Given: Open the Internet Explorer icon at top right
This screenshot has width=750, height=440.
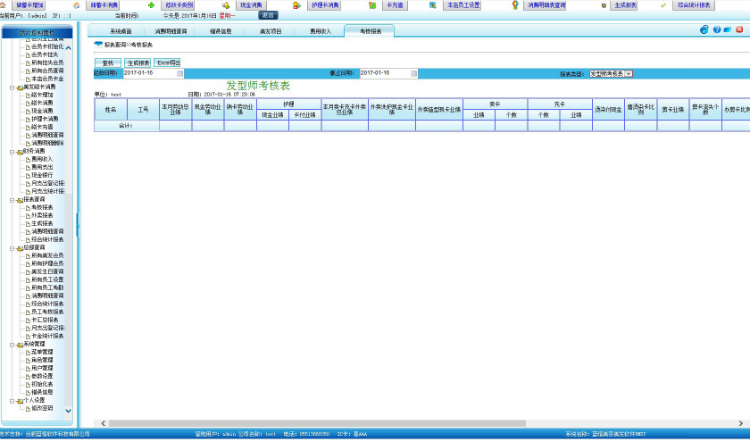Looking at the screenshot, I should [704, 30].
